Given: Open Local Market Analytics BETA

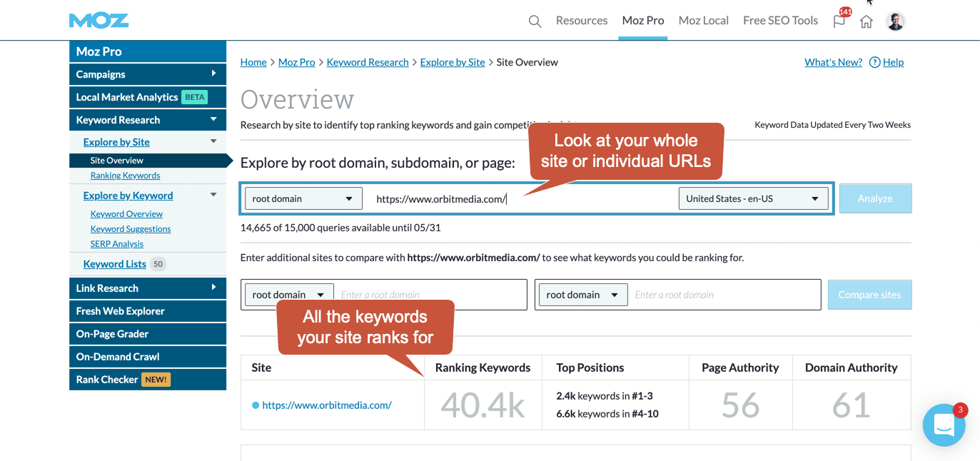Looking at the screenshot, I should 148,97.
